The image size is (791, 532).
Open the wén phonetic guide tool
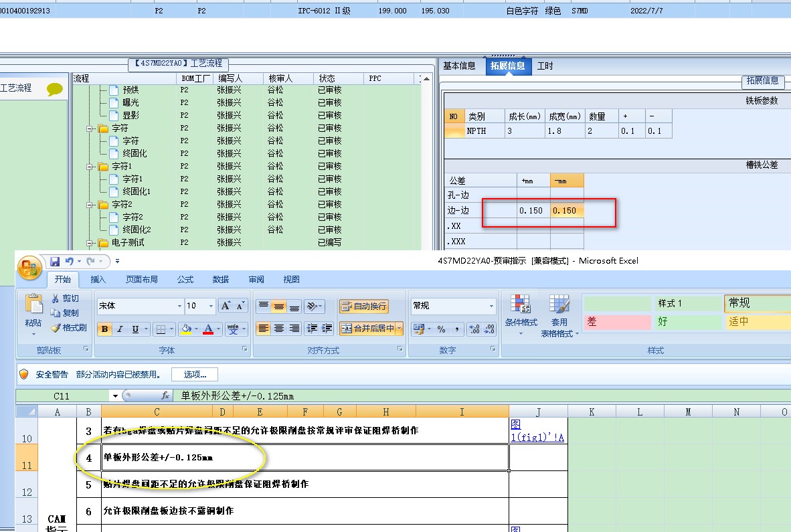(x=233, y=329)
